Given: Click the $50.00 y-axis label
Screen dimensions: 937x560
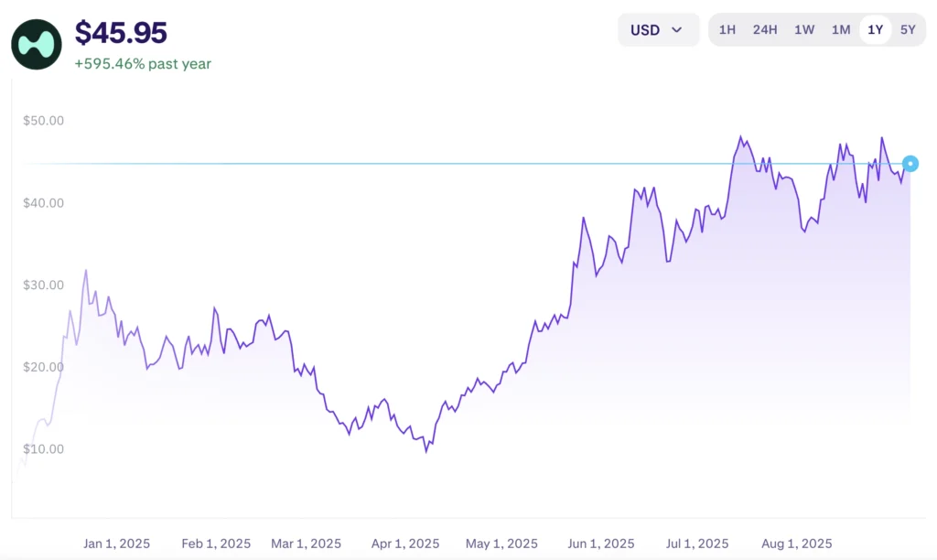Looking at the screenshot, I should point(43,121).
